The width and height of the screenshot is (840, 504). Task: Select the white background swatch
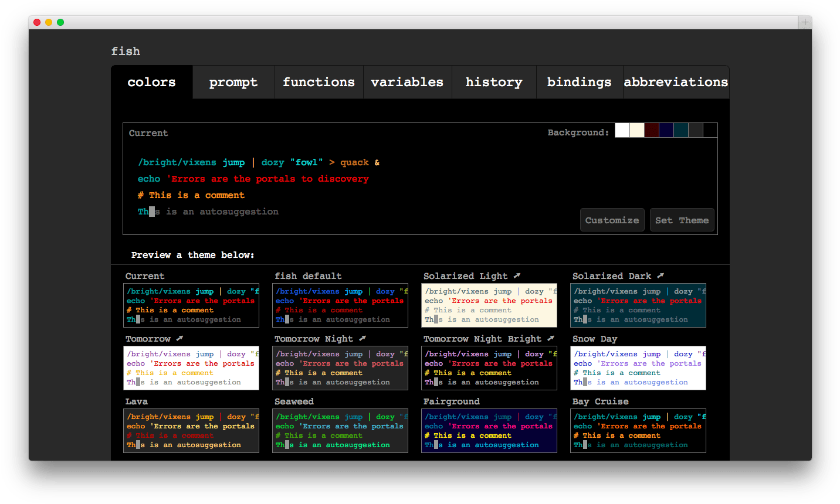pos(622,130)
